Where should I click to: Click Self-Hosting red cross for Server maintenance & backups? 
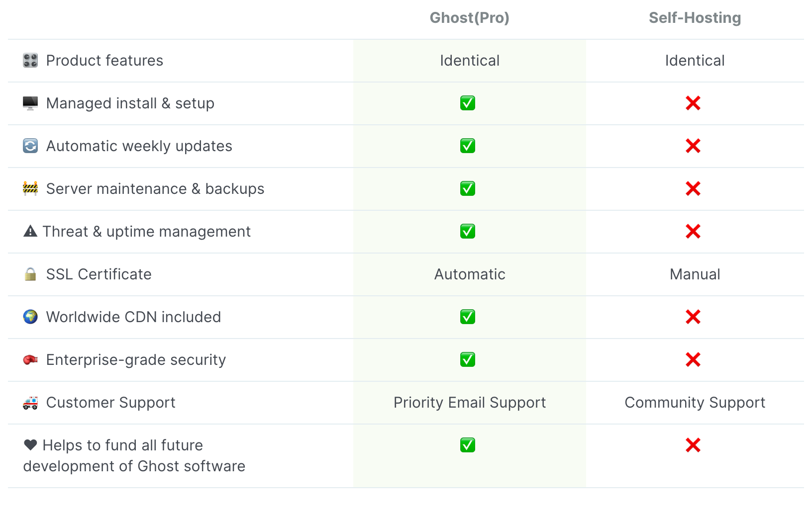coord(693,189)
